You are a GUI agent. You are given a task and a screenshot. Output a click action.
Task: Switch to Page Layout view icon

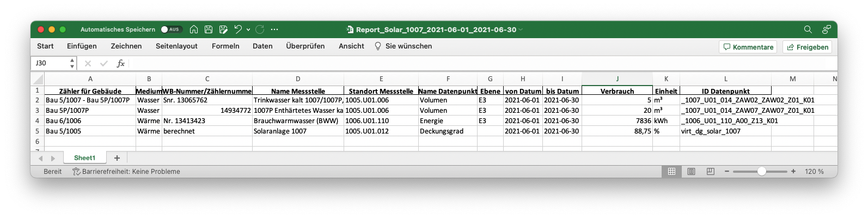(691, 172)
